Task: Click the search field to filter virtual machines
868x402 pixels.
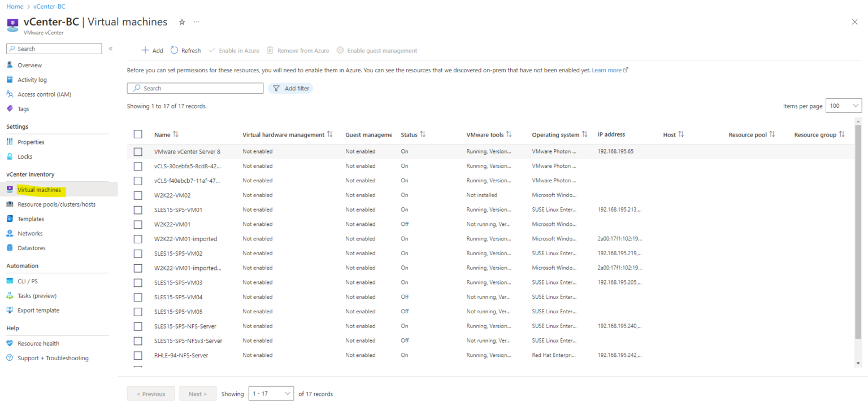Action: [195, 88]
